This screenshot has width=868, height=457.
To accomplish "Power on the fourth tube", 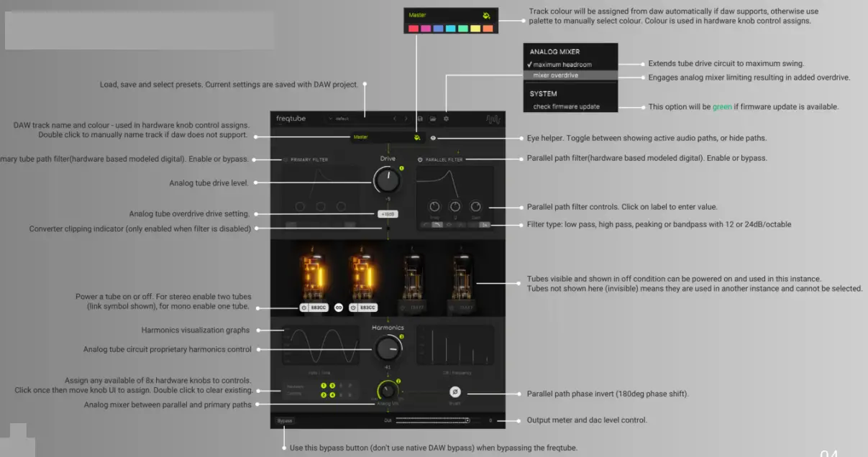I will (x=452, y=308).
